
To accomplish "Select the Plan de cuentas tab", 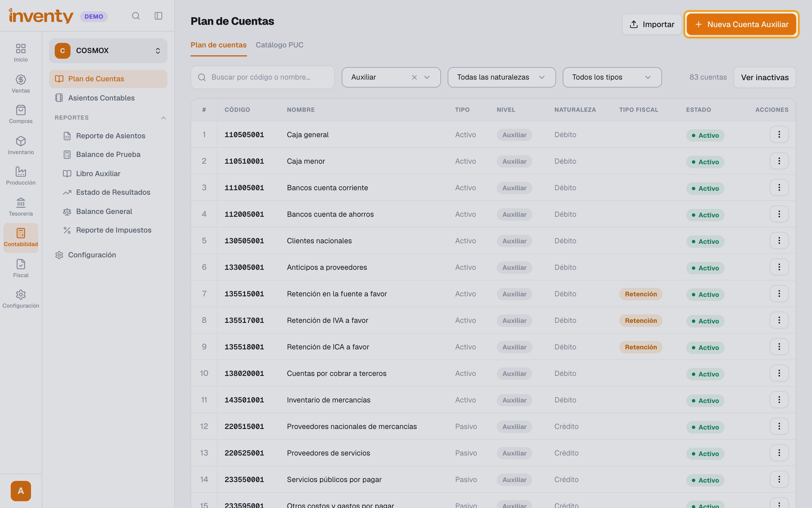I will 219,45.
